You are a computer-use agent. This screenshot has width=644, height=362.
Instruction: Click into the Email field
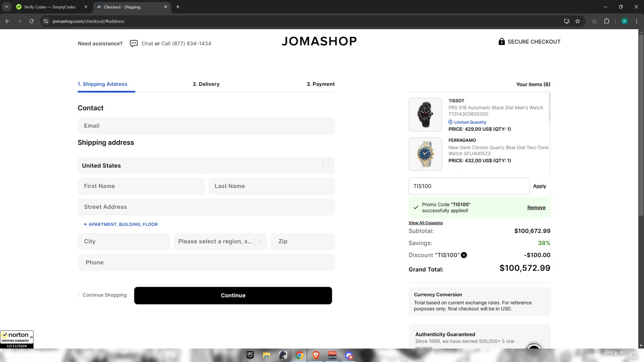point(206,126)
